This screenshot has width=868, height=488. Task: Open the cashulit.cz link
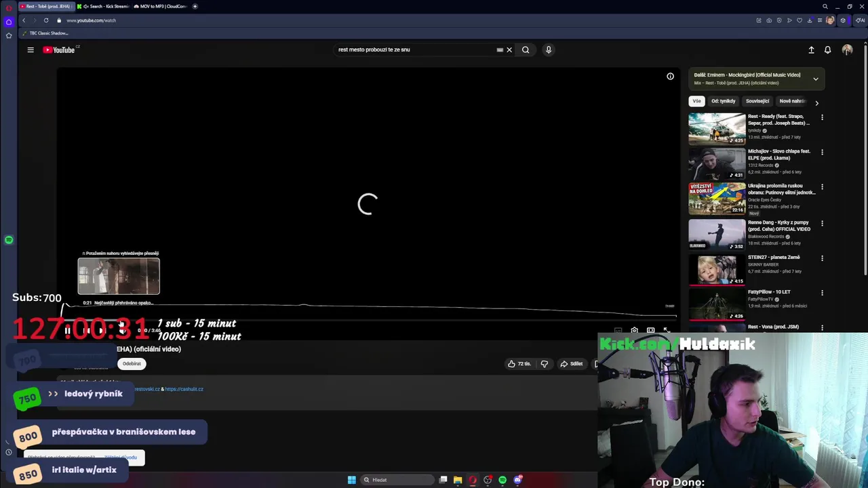point(184,389)
